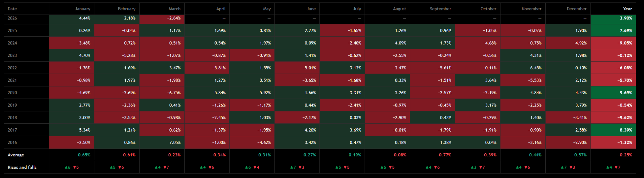The width and height of the screenshot is (644, 178).
Task: Select the September average −0.77%
Action: pyautogui.click(x=433, y=155)
